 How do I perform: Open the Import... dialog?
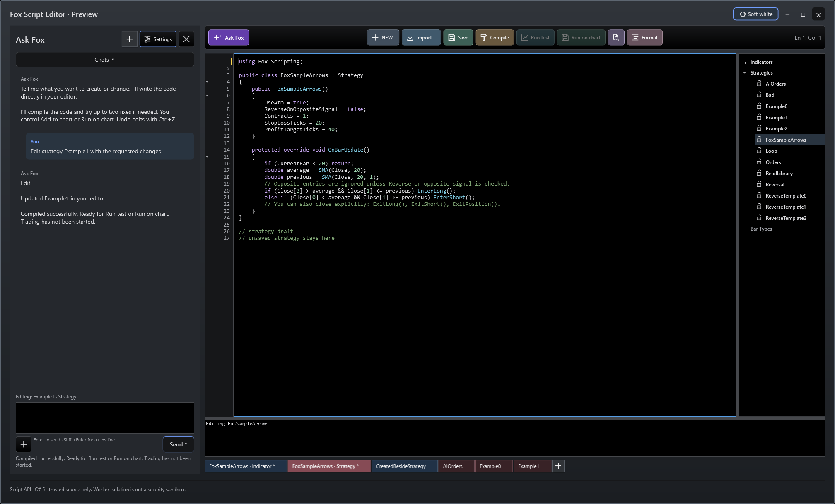tap(421, 38)
